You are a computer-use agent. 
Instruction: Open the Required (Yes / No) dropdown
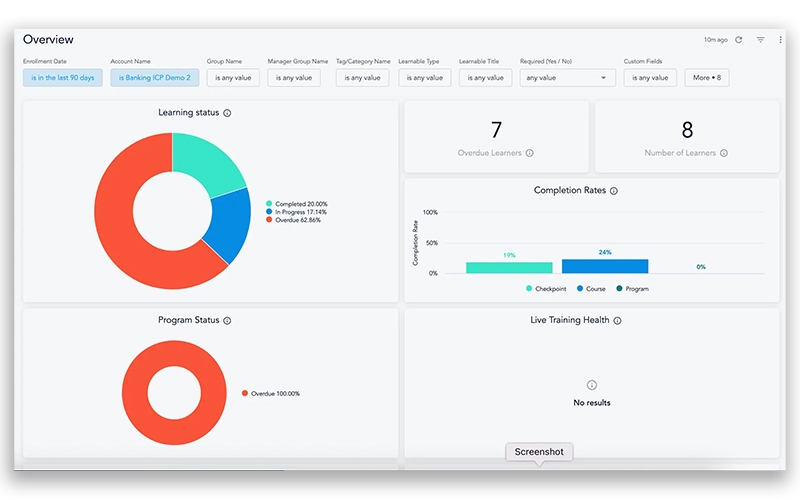pos(568,78)
